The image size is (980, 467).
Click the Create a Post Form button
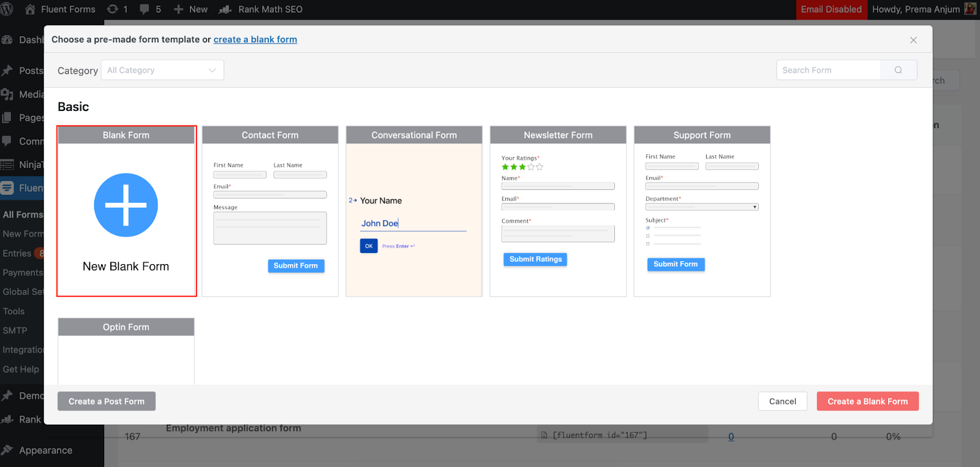(107, 401)
